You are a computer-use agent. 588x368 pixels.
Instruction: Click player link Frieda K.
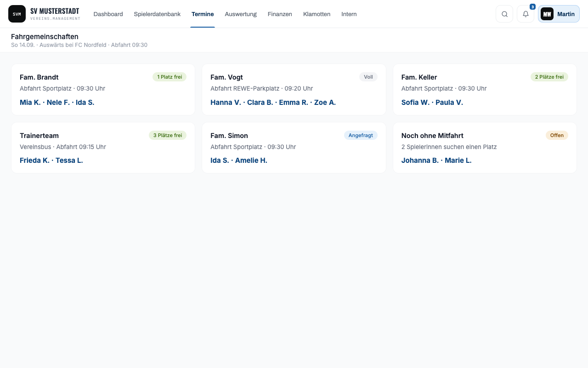34,161
